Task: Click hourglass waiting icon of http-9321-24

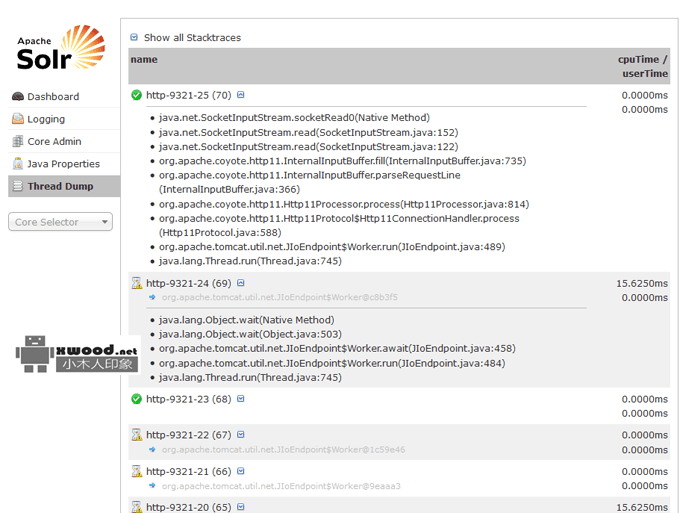Action: coord(136,283)
